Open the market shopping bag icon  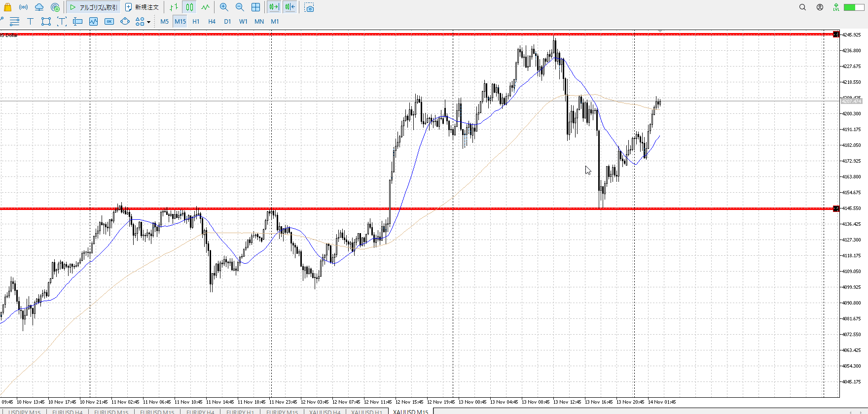7,7
